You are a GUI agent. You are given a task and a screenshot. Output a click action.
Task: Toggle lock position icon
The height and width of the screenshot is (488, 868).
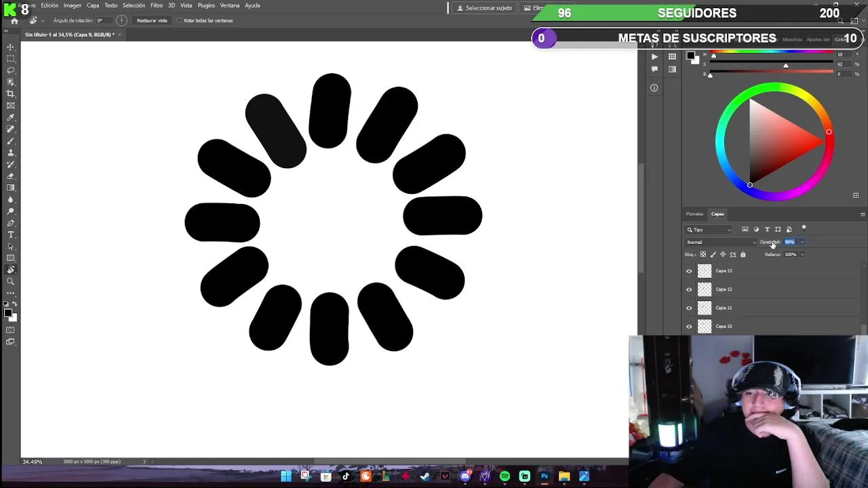[723, 254]
